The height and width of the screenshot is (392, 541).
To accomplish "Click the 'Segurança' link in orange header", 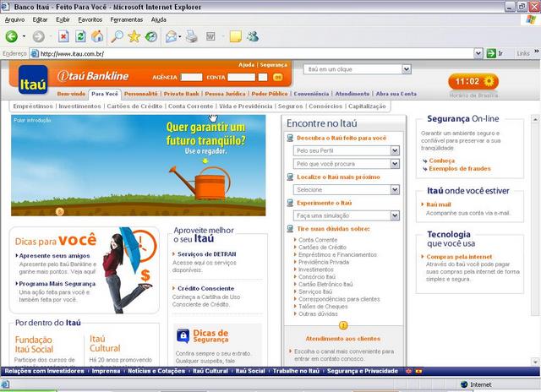I will point(274,65).
